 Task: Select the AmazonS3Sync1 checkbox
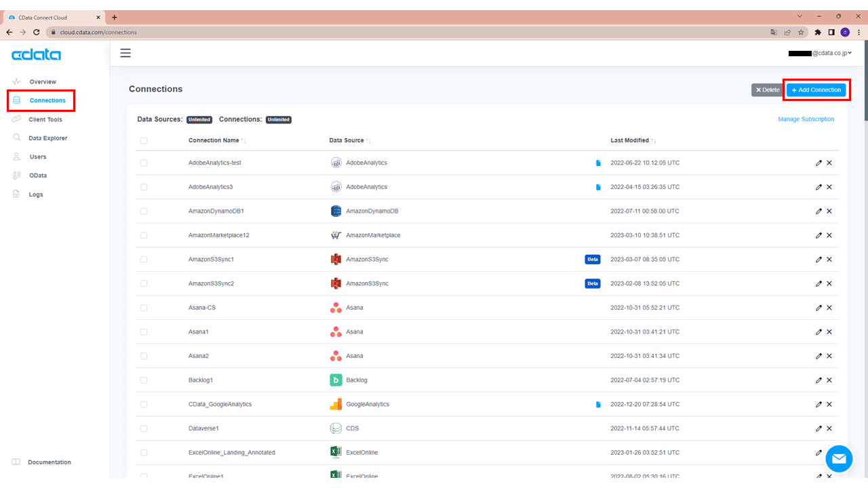144,260
